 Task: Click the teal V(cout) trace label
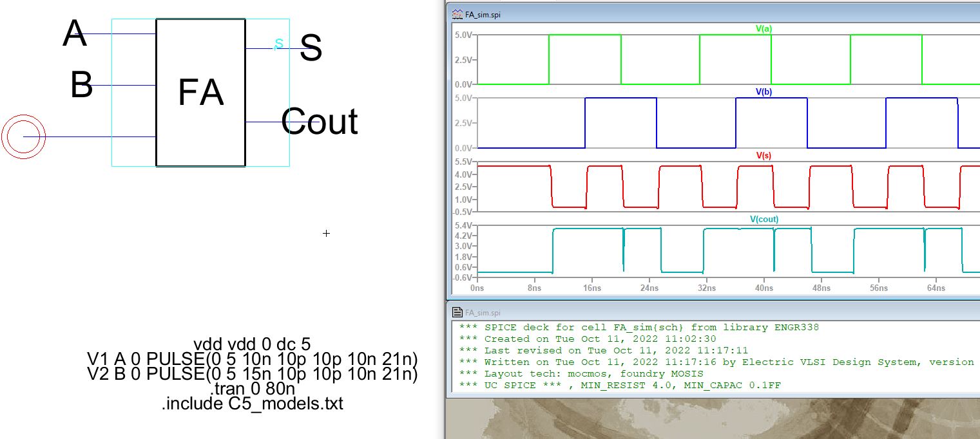pyautogui.click(x=764, y=219)
